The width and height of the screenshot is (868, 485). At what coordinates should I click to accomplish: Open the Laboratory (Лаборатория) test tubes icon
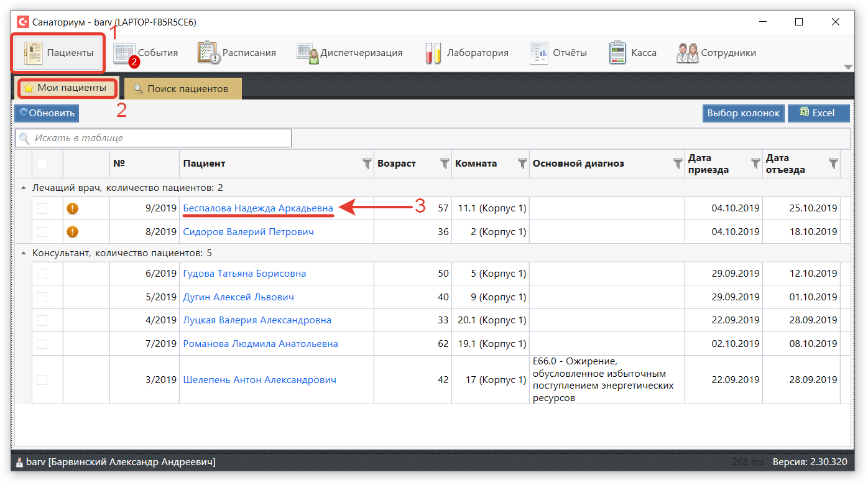pyautogui.click(x=433, y=53)
